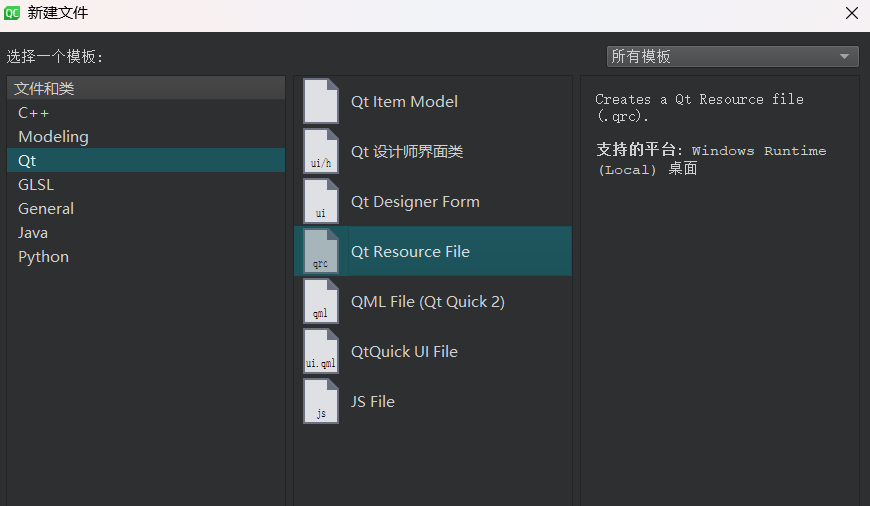870x506 pixels.
Task: Click the js file icon
Action: coord(321,401)
